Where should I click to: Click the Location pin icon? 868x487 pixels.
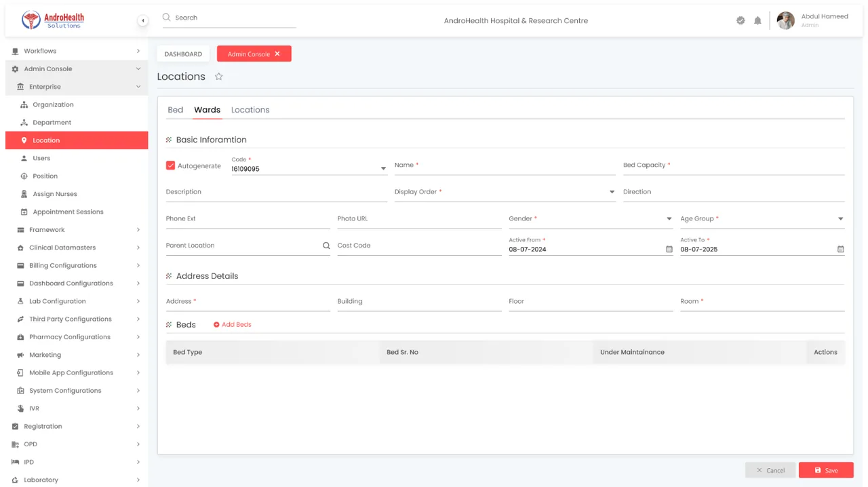tap(24, 140)
